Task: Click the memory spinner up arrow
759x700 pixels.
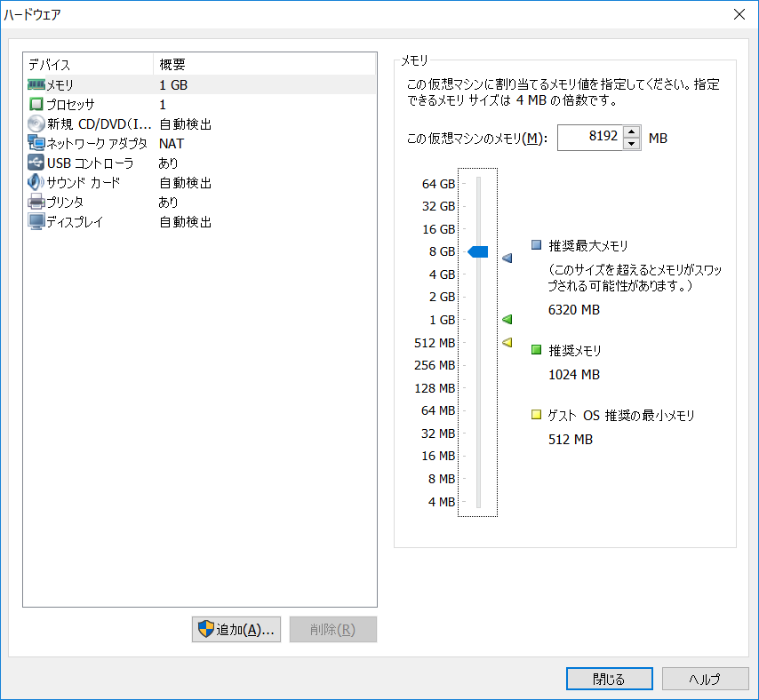Action: pos(632,131)
